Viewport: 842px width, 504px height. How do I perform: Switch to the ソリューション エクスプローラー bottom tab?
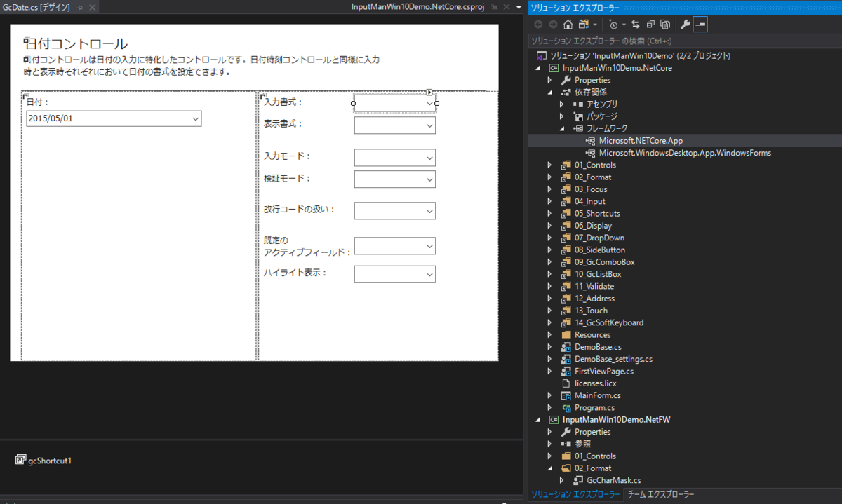[575, 495]
